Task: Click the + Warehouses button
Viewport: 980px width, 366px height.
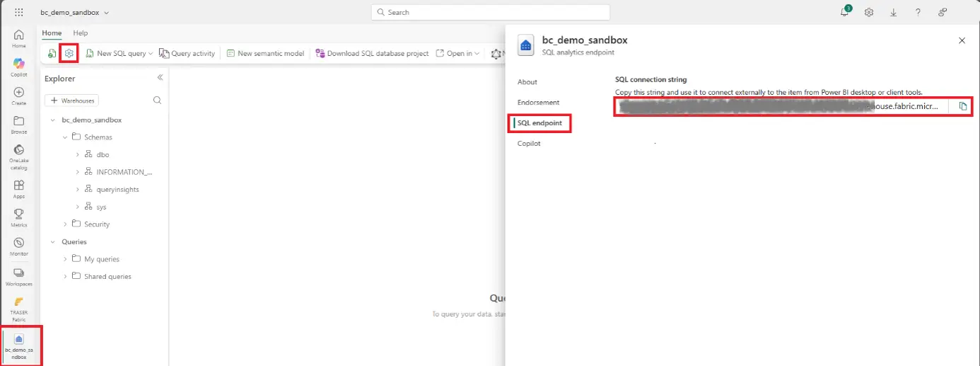Action: point(71,101)
